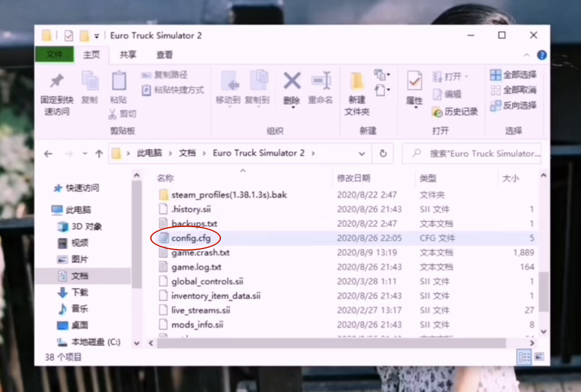Open recent locations dropdown arrow

click(85, 154)
